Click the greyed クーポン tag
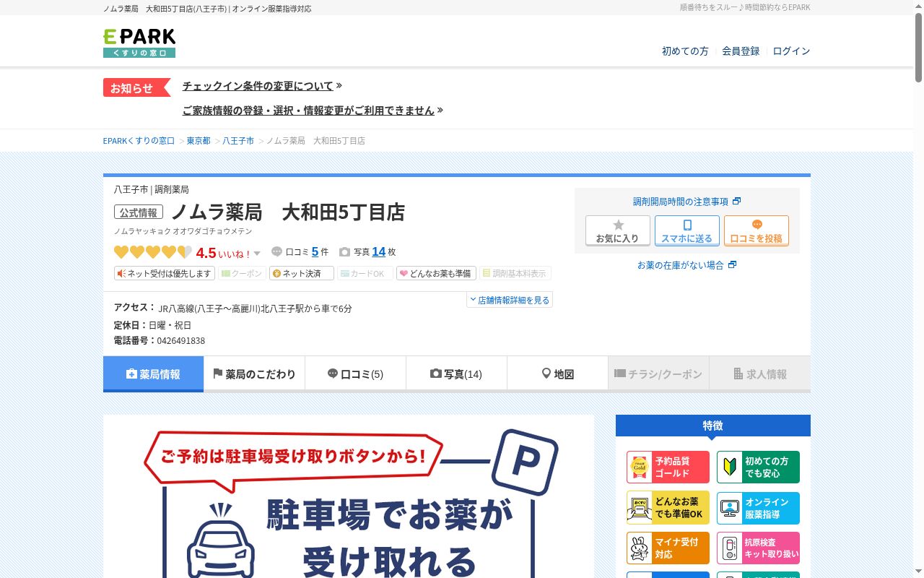The height and width of the screenshot is (578, 924). [243, 274]
